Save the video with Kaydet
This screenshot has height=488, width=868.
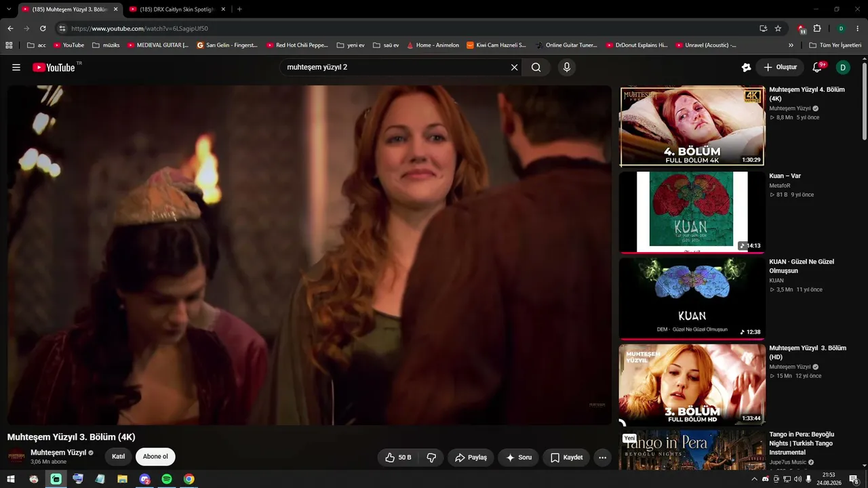pyautogui.click(x=566, y=457)
